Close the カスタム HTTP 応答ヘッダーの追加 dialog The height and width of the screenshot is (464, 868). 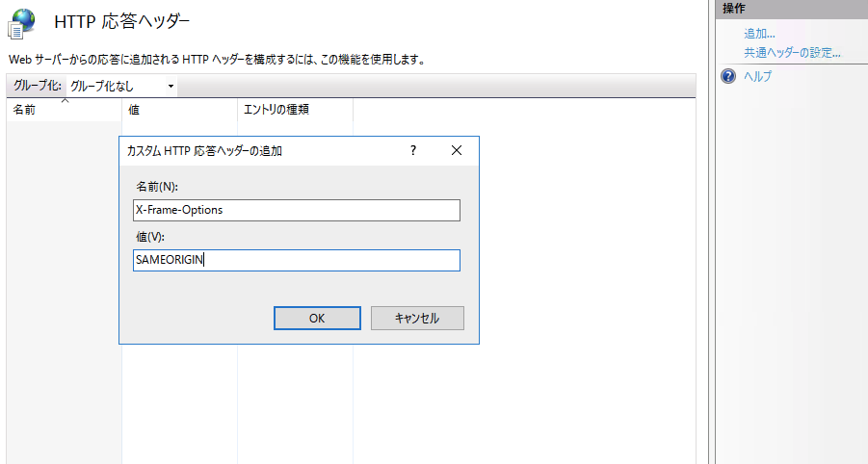(456, 150)
